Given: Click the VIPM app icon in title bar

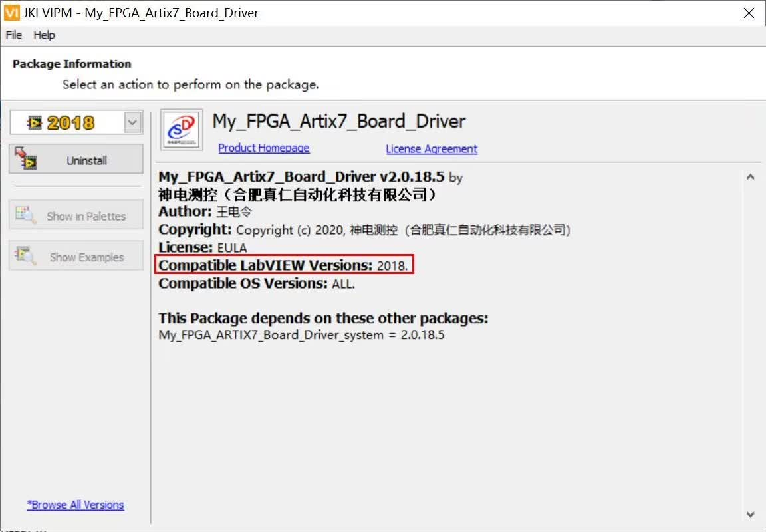Looking at the screenshot, I should (x=12, y=13).
